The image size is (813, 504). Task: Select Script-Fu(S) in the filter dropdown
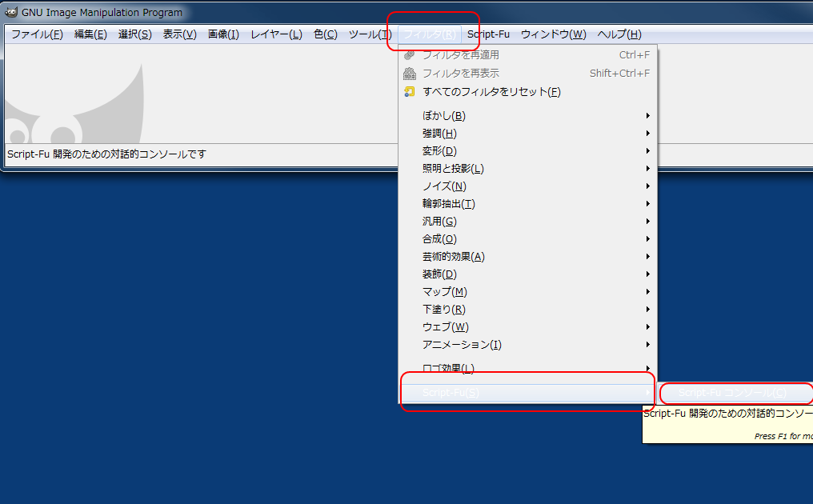[x=528, y=393]
